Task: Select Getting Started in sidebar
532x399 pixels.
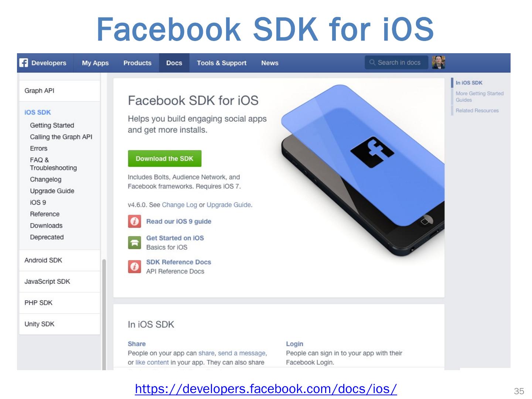Action: tap(52, 125)
